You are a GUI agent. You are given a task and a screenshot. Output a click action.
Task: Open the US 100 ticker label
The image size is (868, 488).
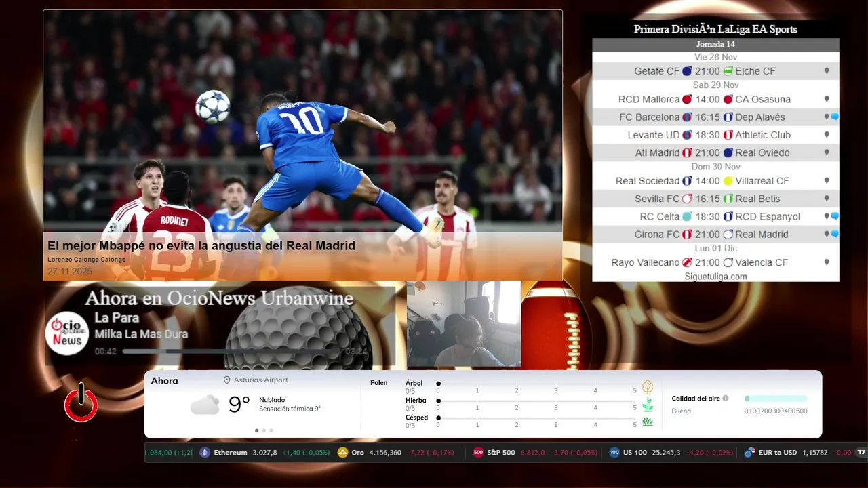(635, 453)
